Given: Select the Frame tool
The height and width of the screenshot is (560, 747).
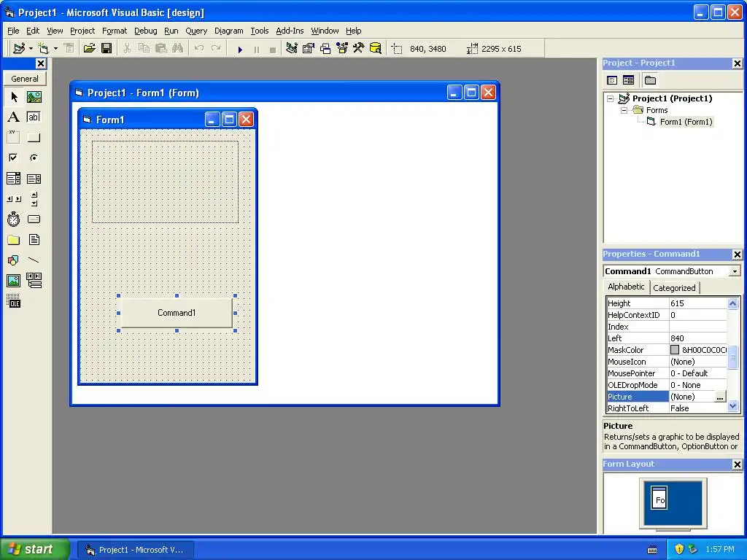Looking at the screenshot, I should tap(14, 138).
